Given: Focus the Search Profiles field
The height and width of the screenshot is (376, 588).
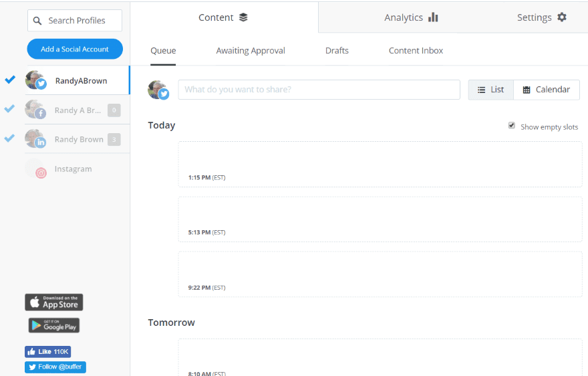Looking at the screenshot, I should (75, 21).
